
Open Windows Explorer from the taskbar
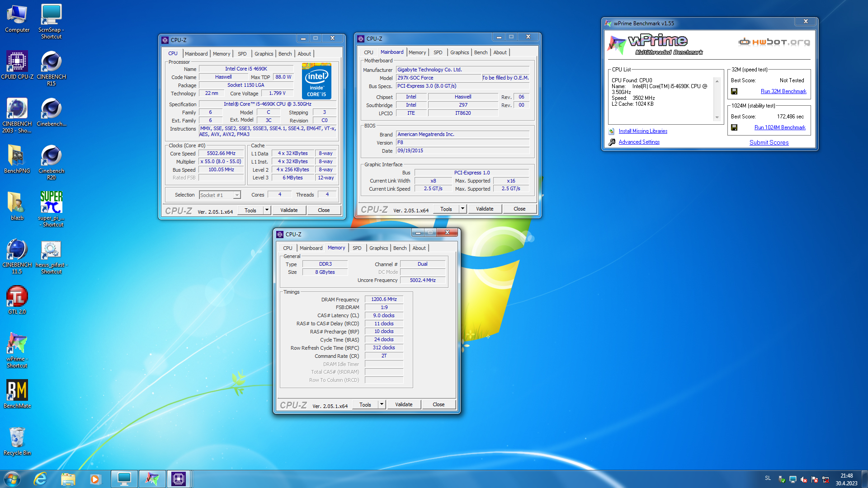(x=68, y=479)
